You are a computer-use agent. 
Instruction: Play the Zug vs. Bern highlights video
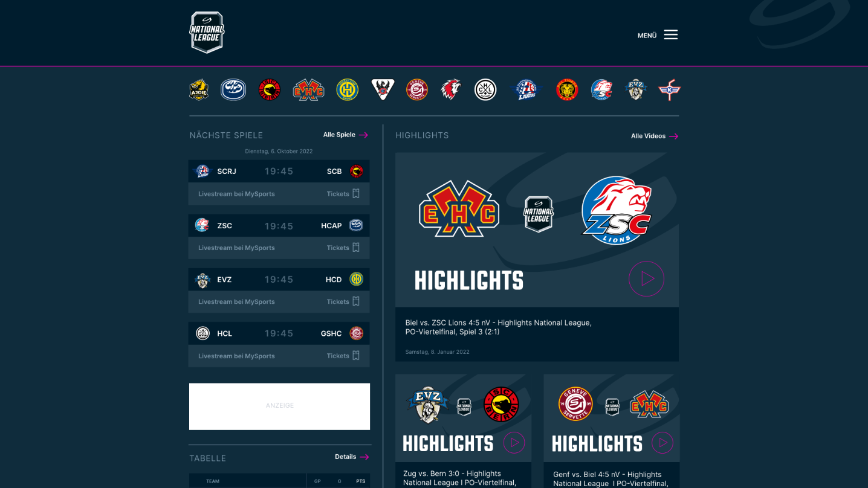pyautogui.click(x=514, y=442)
